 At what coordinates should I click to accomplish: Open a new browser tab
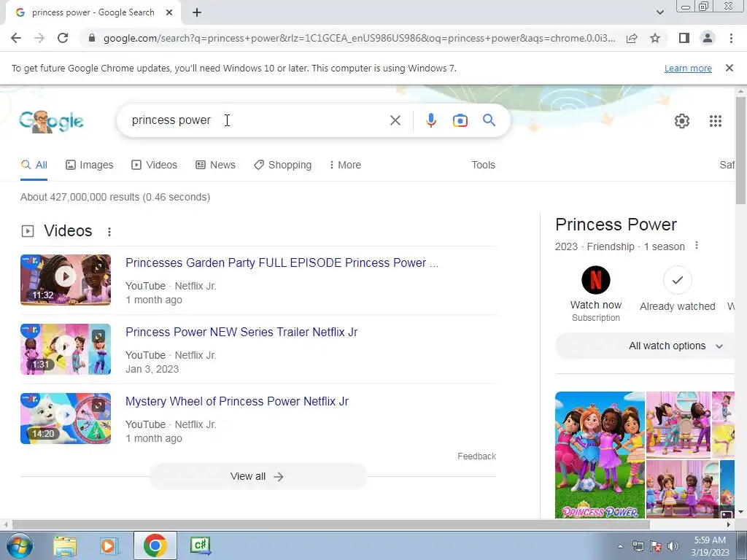tap(197, 13)
